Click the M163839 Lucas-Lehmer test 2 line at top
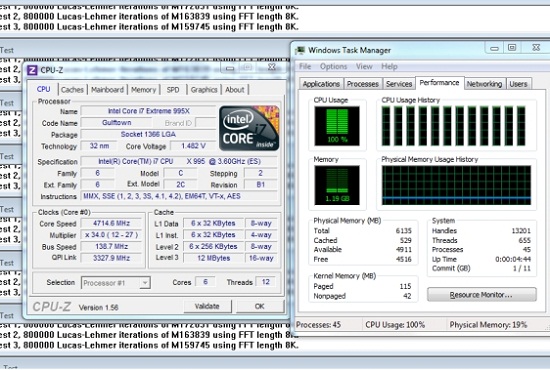 (x=149, y=17)
